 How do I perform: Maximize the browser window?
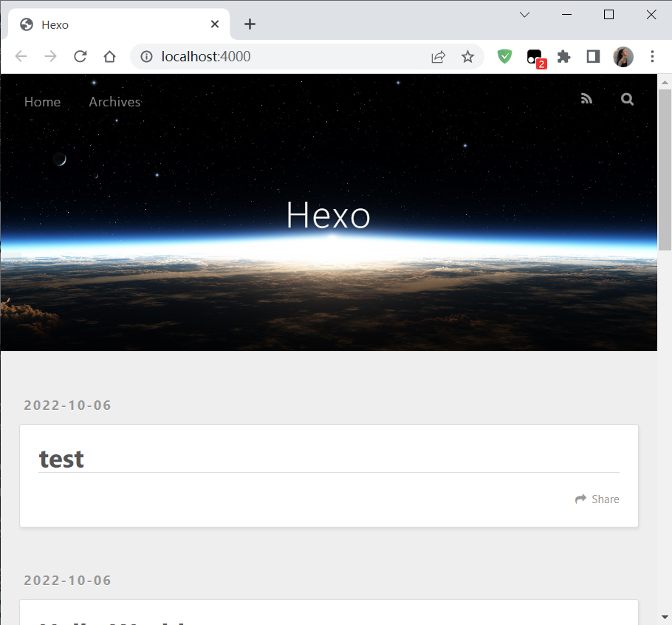point(608,15)
